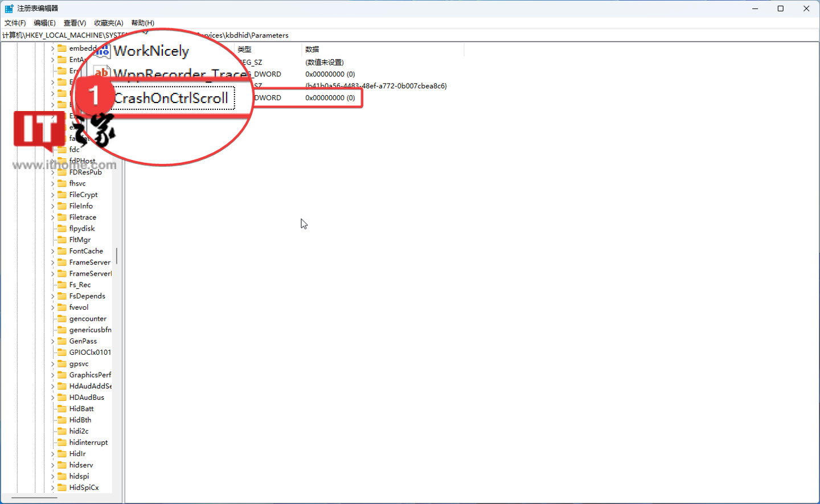
Task: Expand the hidspi key chevron
Action: coord(52,476)
